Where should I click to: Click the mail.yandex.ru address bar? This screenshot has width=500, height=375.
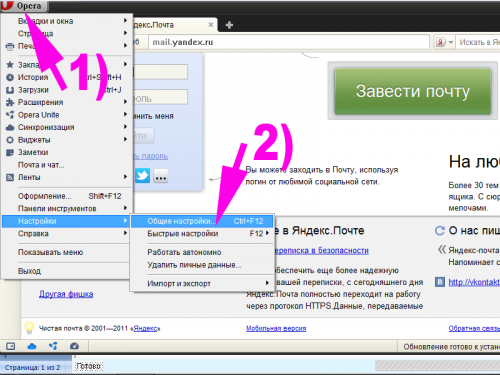[x=289, y=42]
